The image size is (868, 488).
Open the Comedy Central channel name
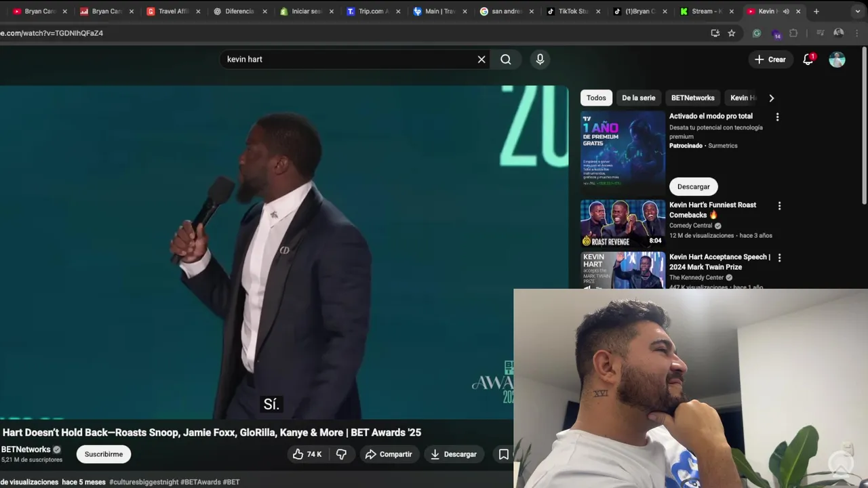690,226
